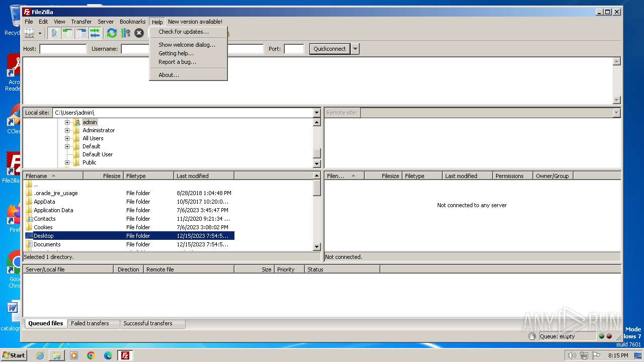
Task: Open Quickconnect history dropdown arrow
Action: tap(355, 49)
